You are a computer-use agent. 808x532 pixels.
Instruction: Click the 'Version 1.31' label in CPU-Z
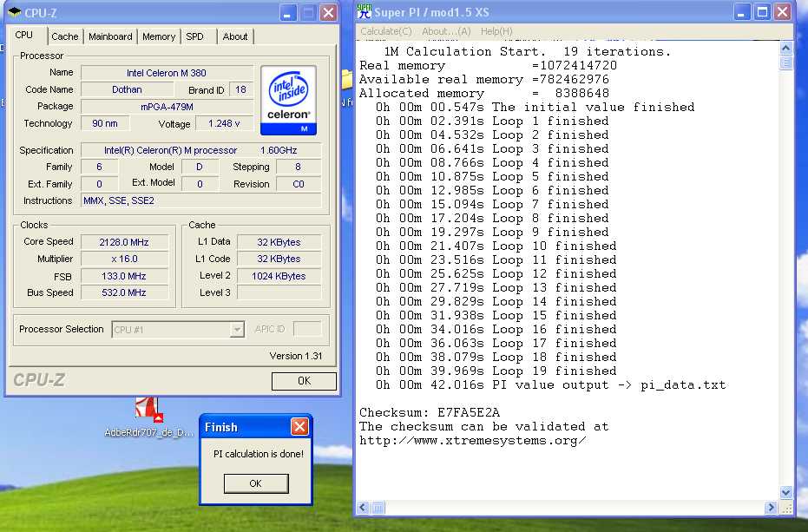(x=296, y=356)
